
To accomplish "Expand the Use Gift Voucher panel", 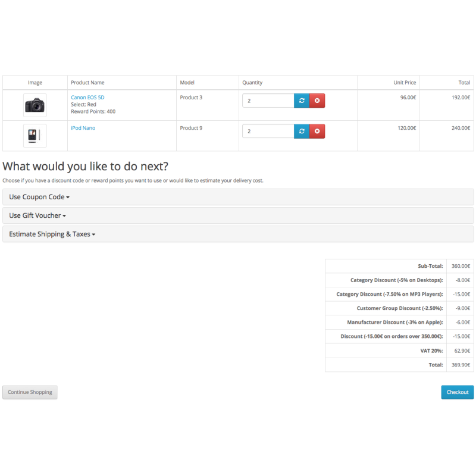I will 37,215.
